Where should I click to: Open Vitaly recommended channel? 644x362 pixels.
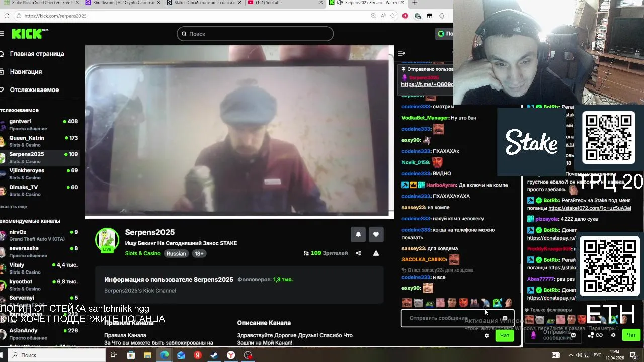40,268
